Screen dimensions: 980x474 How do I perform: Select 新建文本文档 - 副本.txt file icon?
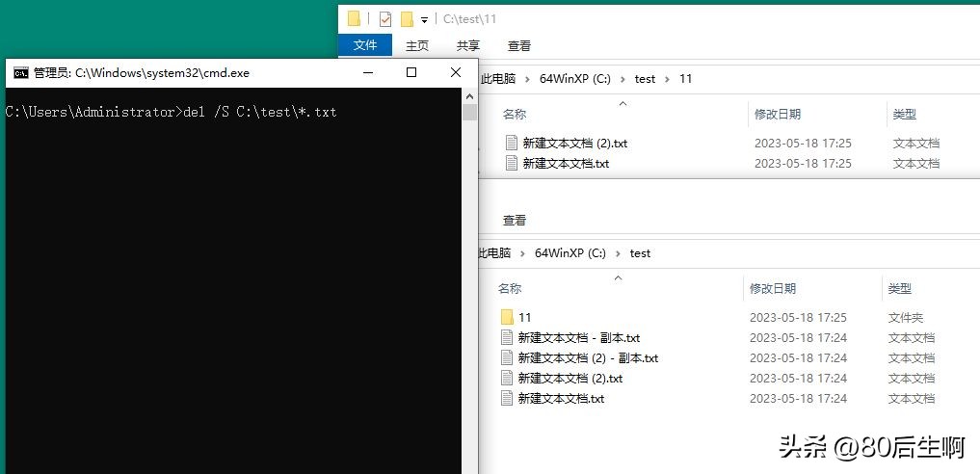[507, 338]
